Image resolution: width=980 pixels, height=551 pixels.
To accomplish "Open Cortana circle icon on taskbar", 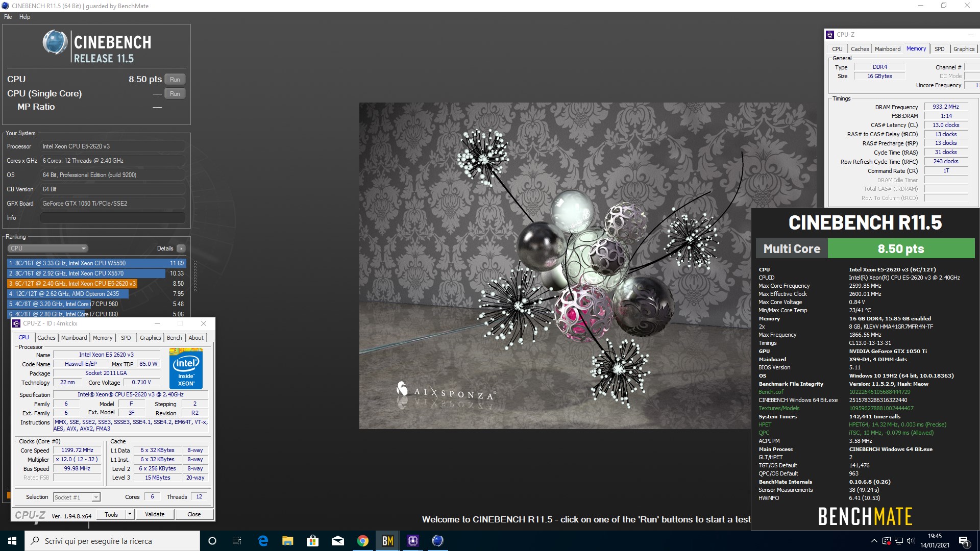I will click(212, 541).
